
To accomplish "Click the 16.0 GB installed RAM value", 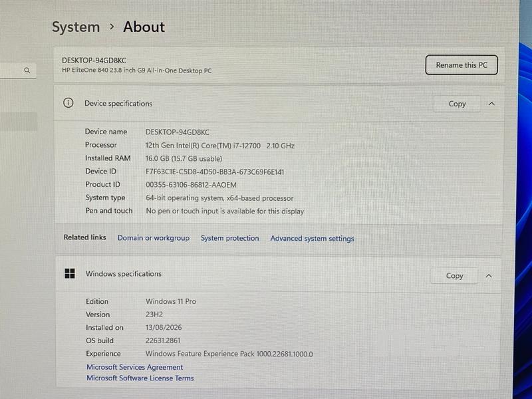I will point(184,158).
